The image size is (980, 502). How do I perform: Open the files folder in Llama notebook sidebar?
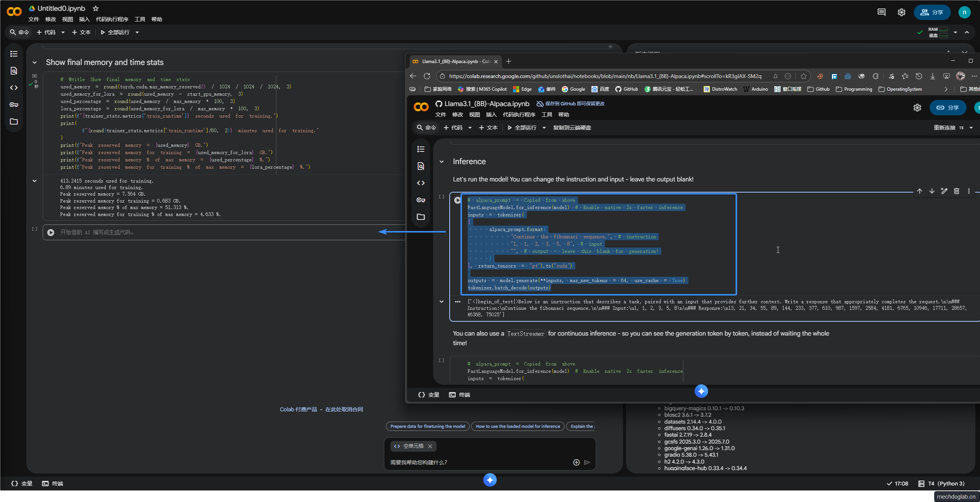click(421, 217)
